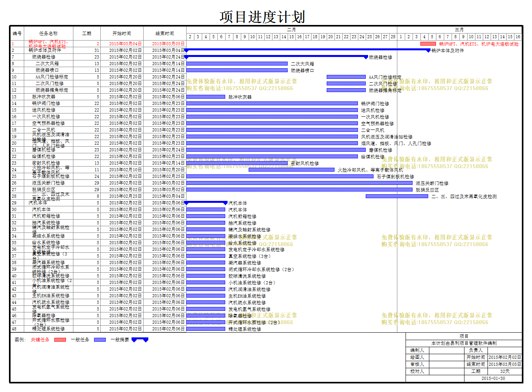The width and height of the screenshot is (532, 392).
Task: Select end date 2015年03月02日 in row 26
Action: [168, 183]
